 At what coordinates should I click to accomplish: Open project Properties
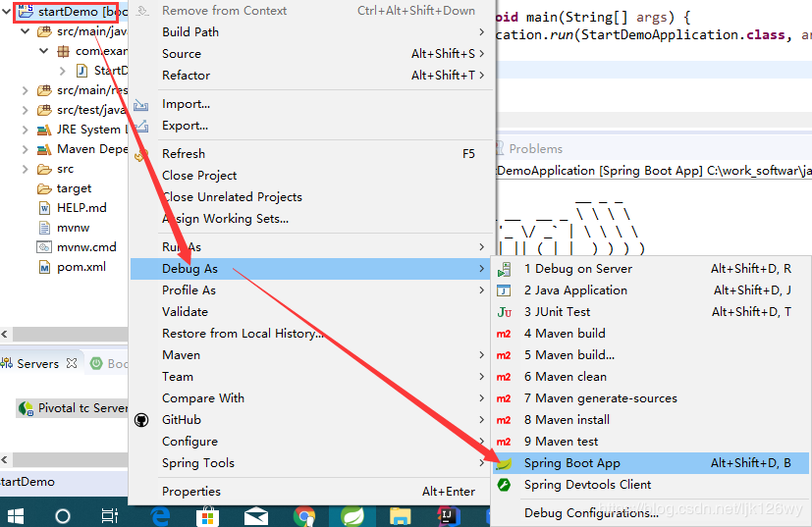tap(310, 492)
